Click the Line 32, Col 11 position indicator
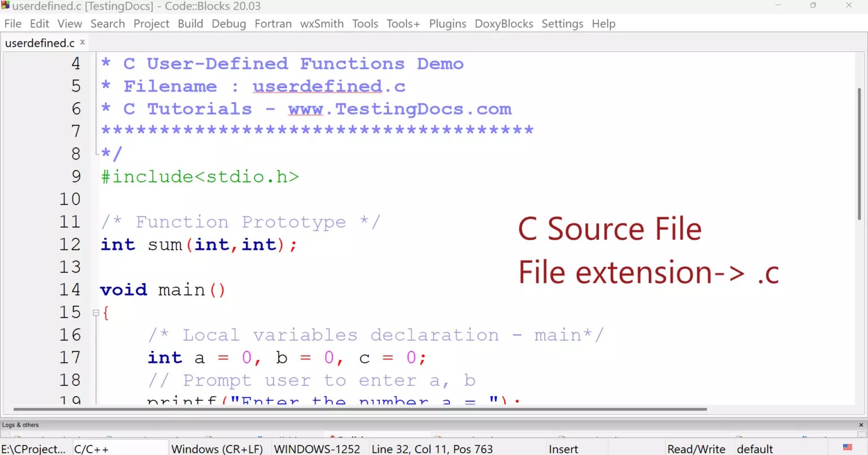 coord(432,448)
